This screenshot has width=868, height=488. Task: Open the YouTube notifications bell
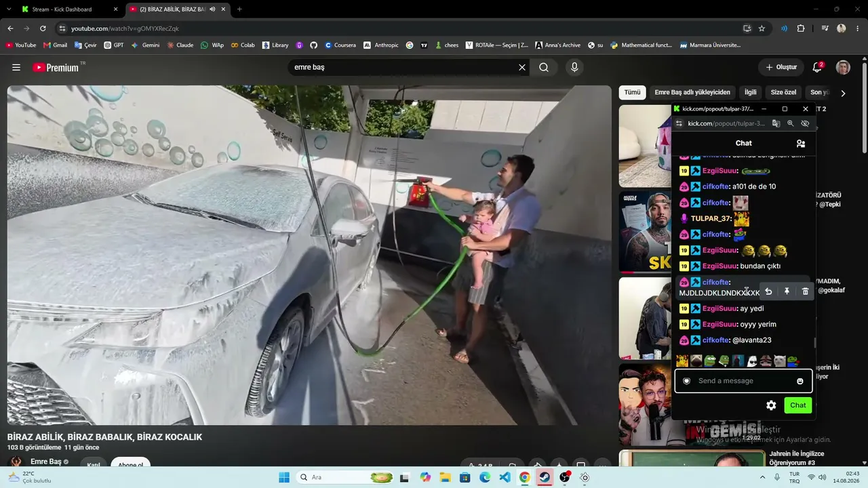pyautogui.click(x=817, y=67)
